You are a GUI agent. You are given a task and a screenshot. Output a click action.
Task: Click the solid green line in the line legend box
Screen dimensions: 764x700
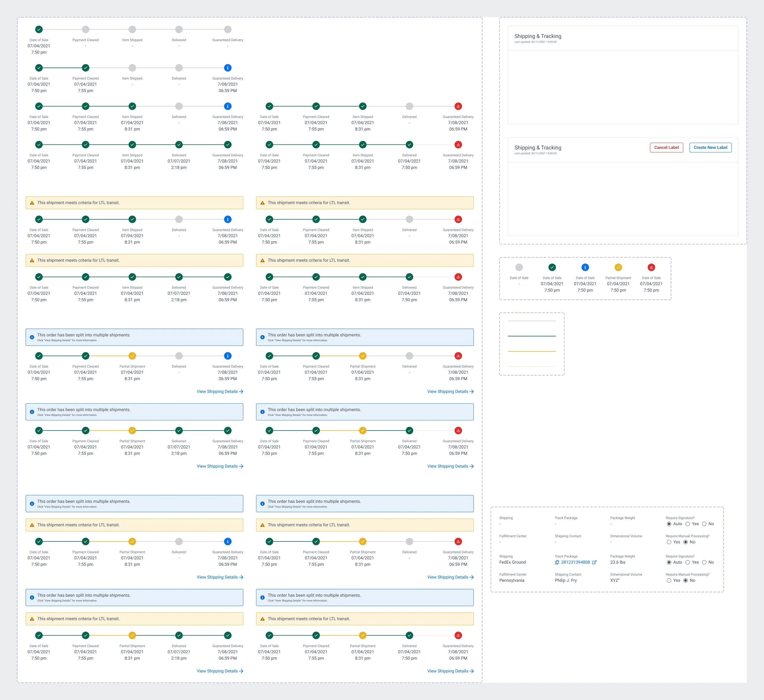pyautogui.click(x=531, y=336)
